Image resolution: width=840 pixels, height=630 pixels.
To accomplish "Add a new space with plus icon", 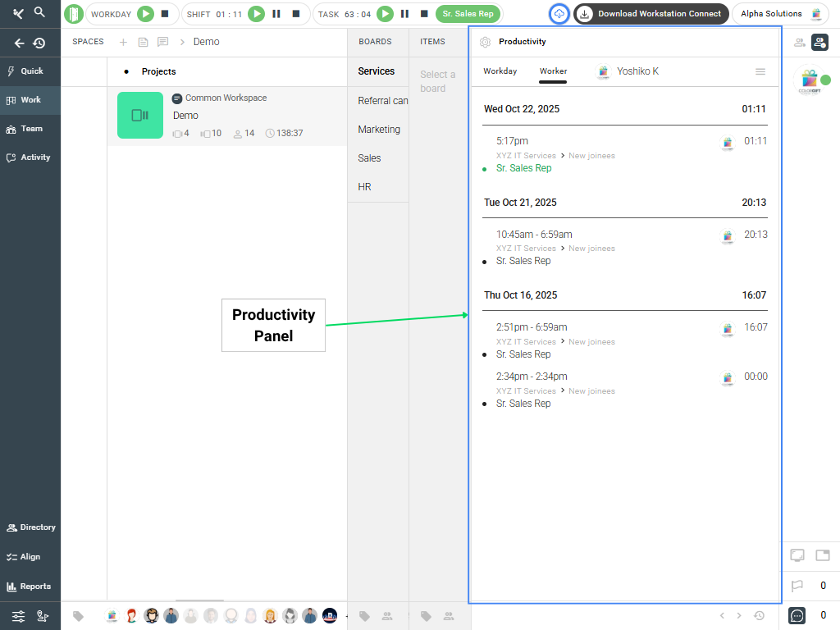I will click(x=123, y=42).
